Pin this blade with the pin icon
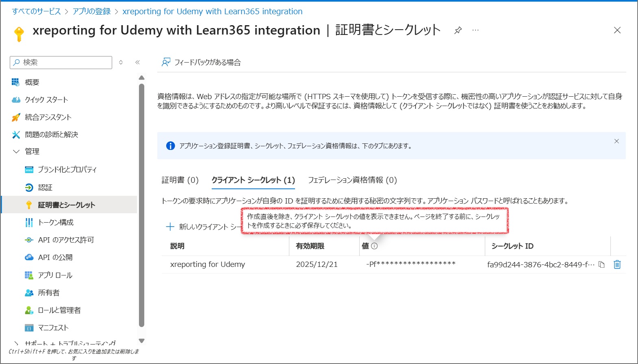Image resolution: width=638 pixels, height=364 pixels. (458, 30)
